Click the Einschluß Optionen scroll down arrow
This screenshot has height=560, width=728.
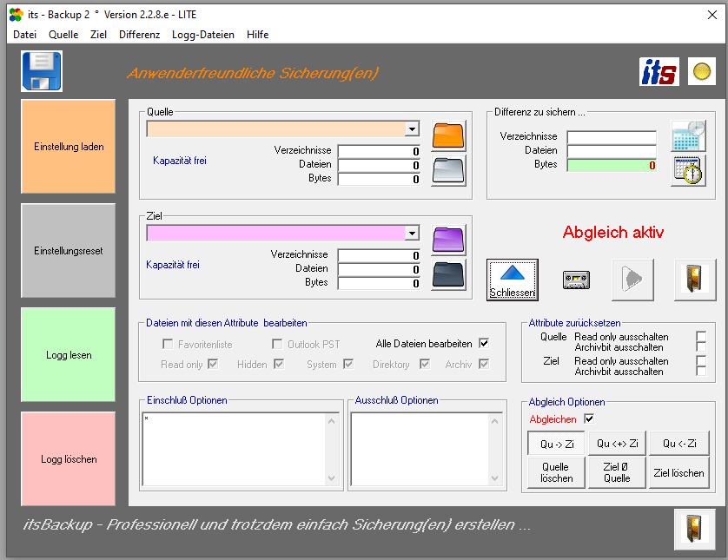click(x=332, y=478)
